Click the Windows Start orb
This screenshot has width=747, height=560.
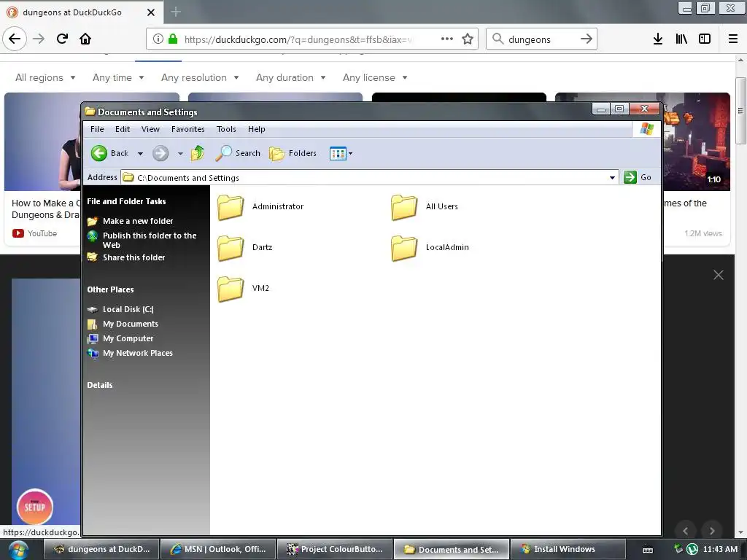point(18,550)
